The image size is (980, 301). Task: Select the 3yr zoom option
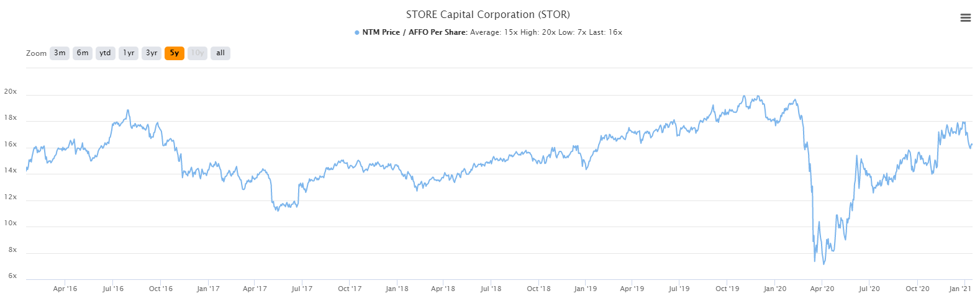pos(152,53)
